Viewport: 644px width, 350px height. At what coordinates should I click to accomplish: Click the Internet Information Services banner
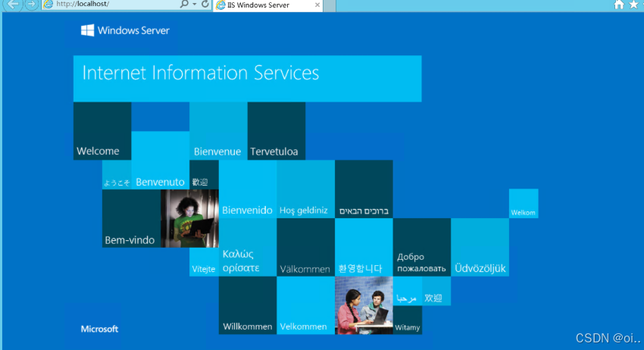(x=247, y=79)
